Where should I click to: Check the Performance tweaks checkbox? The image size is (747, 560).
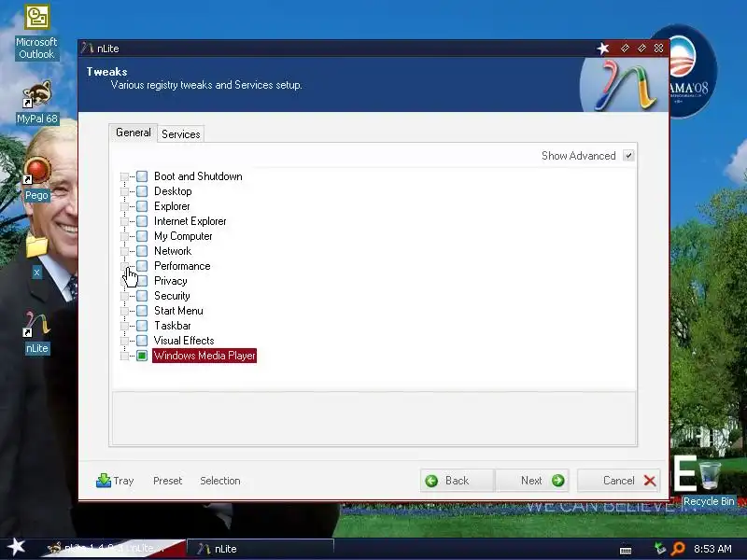pyautogui.click(x=142, y=266)
